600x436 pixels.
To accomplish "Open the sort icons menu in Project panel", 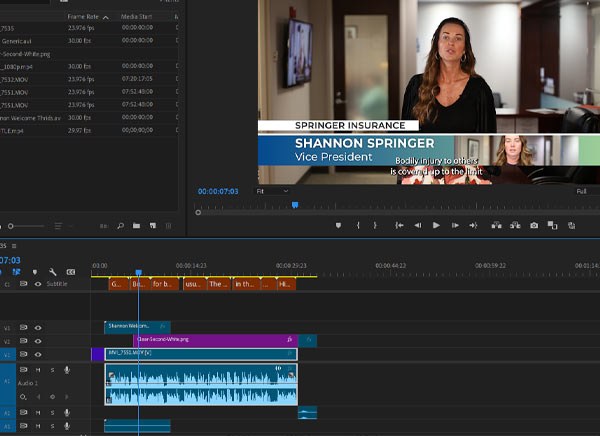I will coord(58,226).
